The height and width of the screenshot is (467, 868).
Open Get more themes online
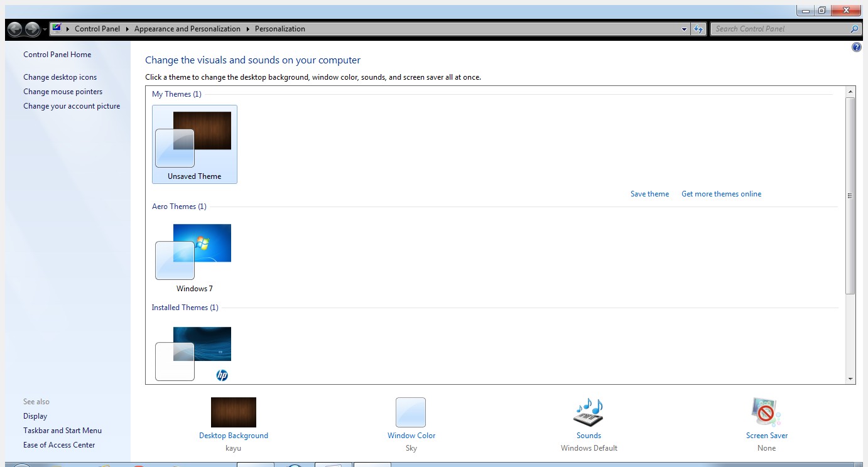pos(721,193)
